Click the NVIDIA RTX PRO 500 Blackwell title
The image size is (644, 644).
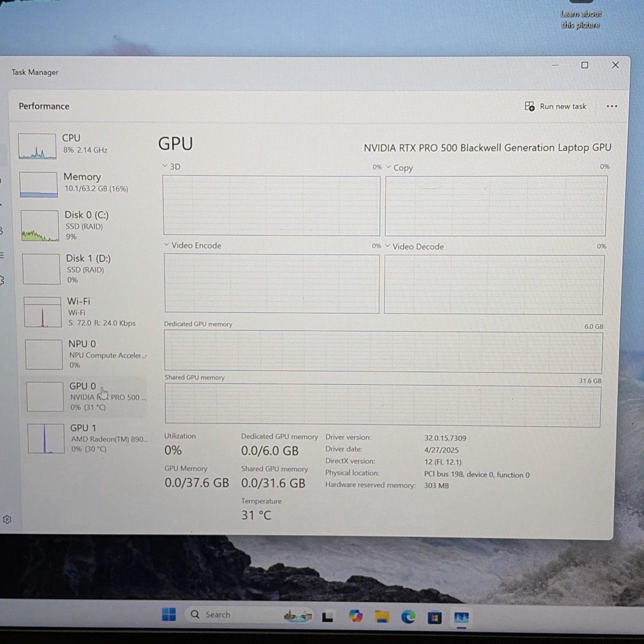tap(487, 148)
